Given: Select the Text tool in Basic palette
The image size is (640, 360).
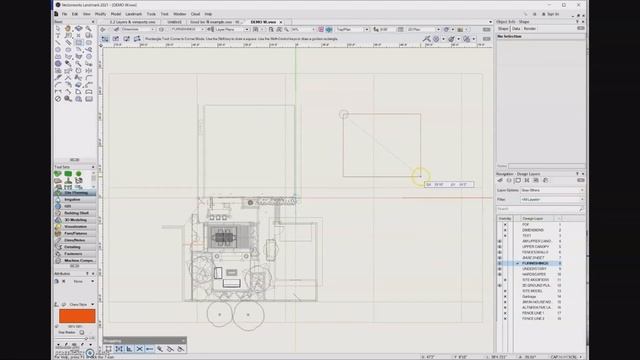Looking at the screenshot, I should 58,36.
